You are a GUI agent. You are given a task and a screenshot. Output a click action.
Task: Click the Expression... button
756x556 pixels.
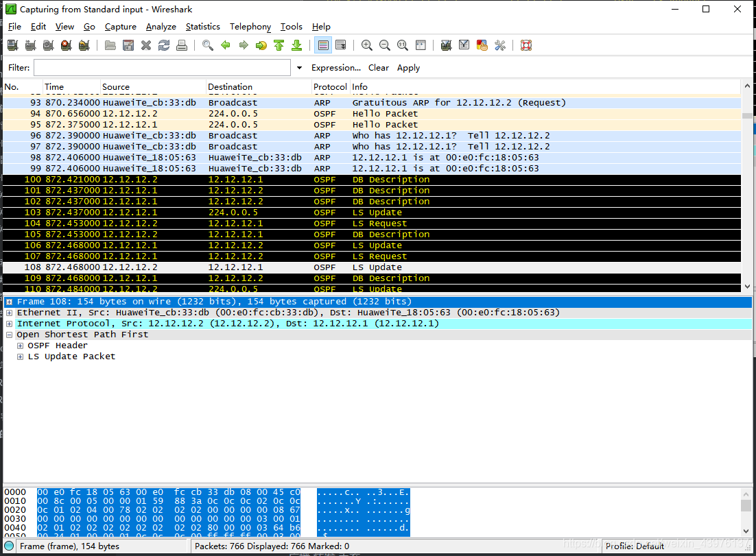[336, 67]
